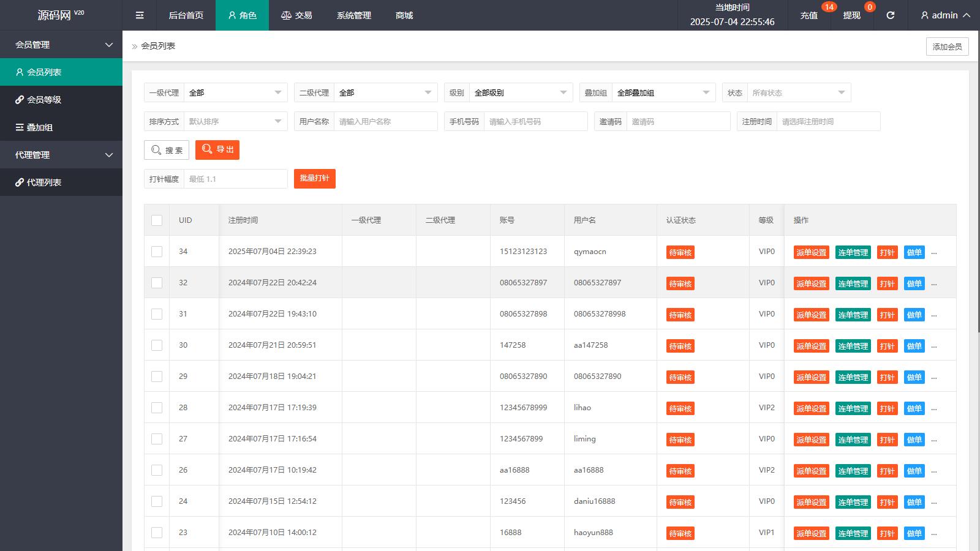Image resolution: width=980 pixels, height=551 pixels.
Task: Open the 排序方式 dropdown
Action: 236,121
